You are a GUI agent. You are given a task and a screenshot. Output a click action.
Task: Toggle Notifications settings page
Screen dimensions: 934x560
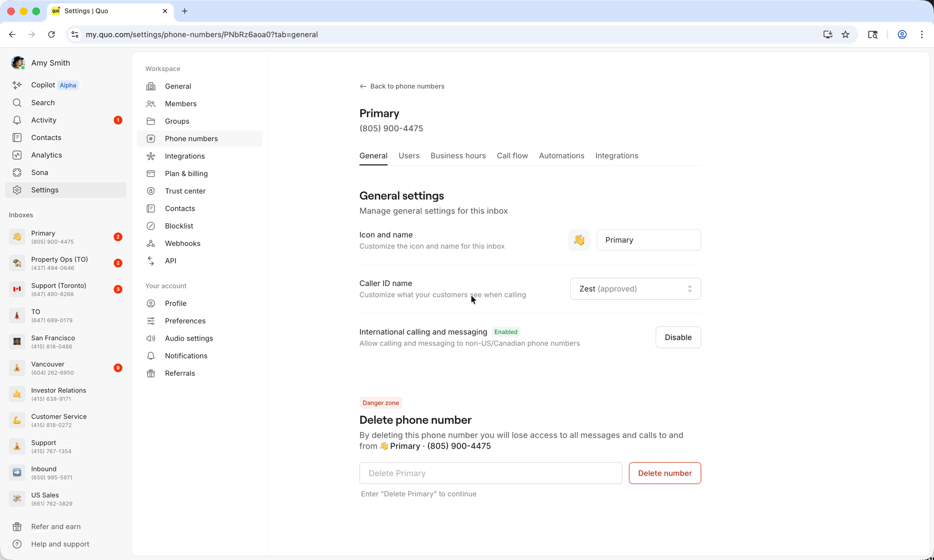(186, 356)
